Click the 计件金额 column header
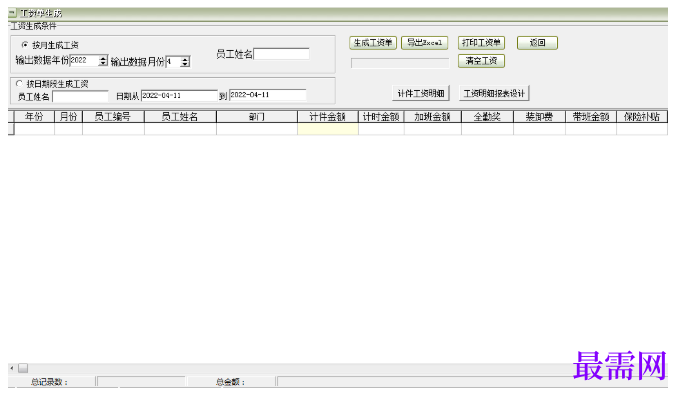685x397 pixels. (x=328, y=117)
